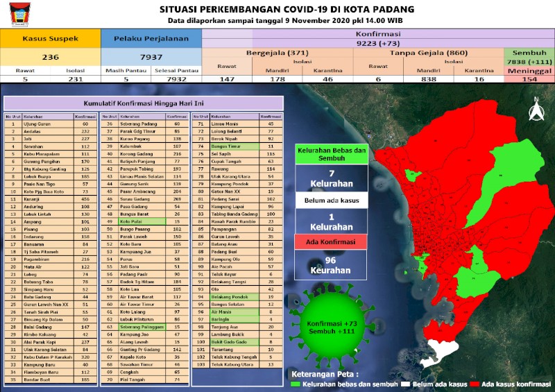
Task: Select the 'Surau Gadang' row
Action: point(145,199)
